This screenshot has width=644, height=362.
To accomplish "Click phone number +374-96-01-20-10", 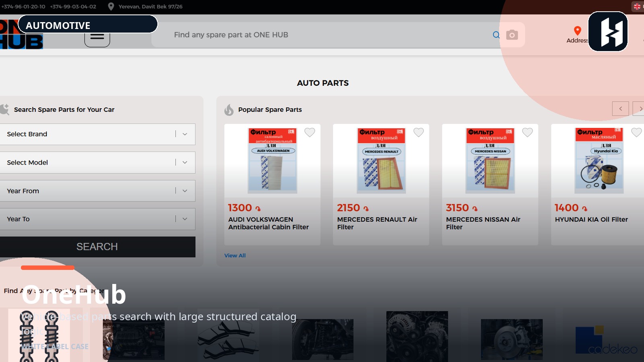I will 23,6.
